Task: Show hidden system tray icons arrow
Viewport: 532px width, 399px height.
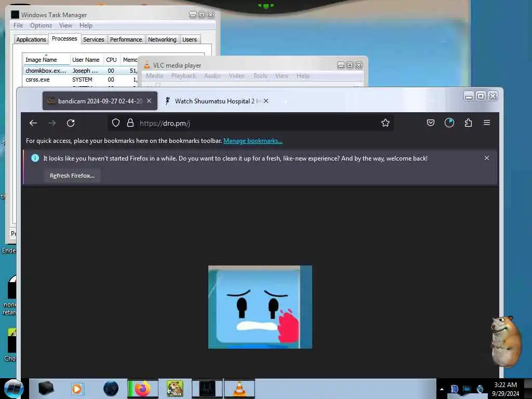Action: [x=442, y=389]
